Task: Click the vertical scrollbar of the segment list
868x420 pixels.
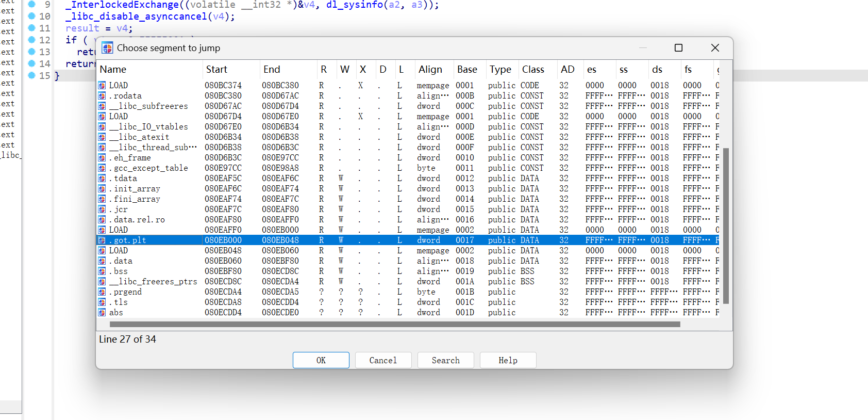Action: [726, 226]
